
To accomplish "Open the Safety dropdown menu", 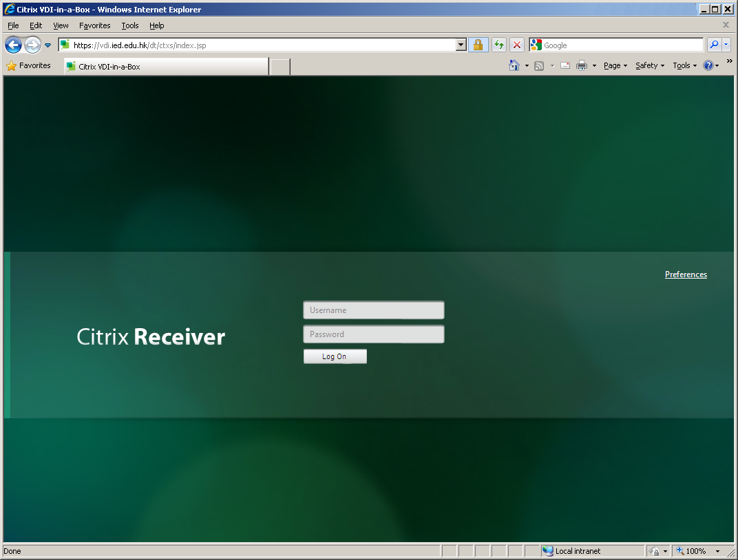I will [649, 66].
